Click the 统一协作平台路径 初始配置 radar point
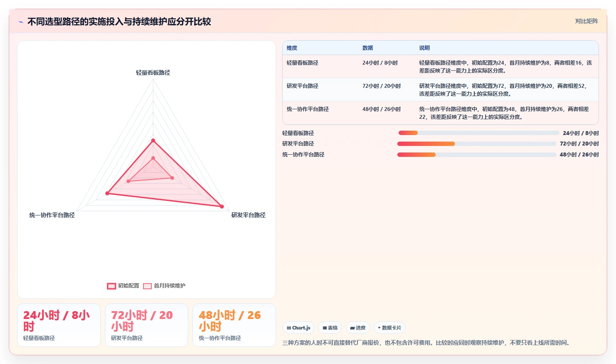 (107, 193)
